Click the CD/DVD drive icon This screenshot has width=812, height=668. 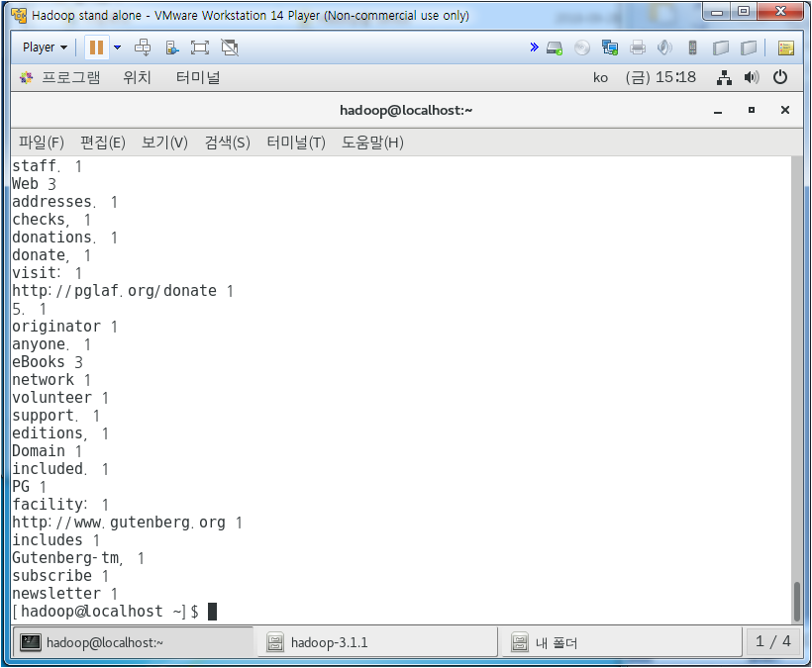point(582,48)
